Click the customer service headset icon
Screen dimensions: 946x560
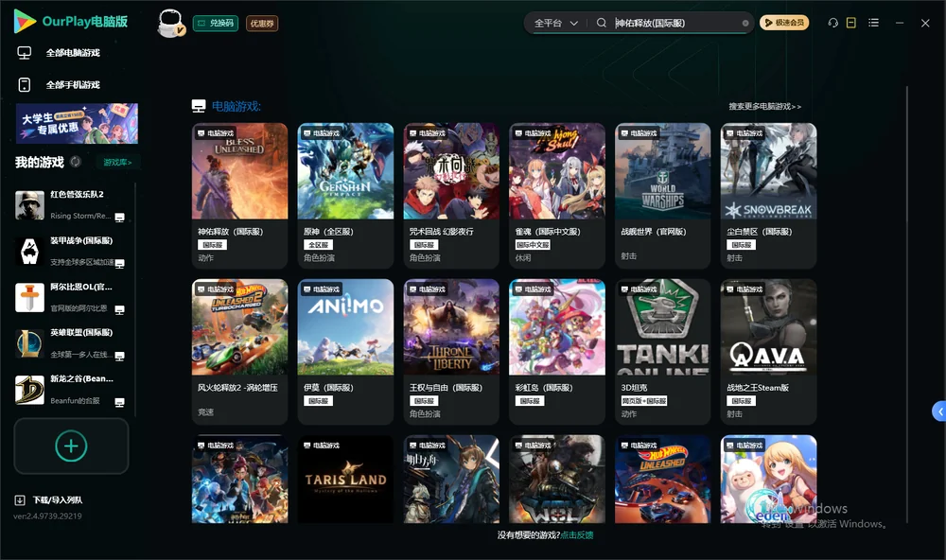pyautogui.click(x=832, y=23)
